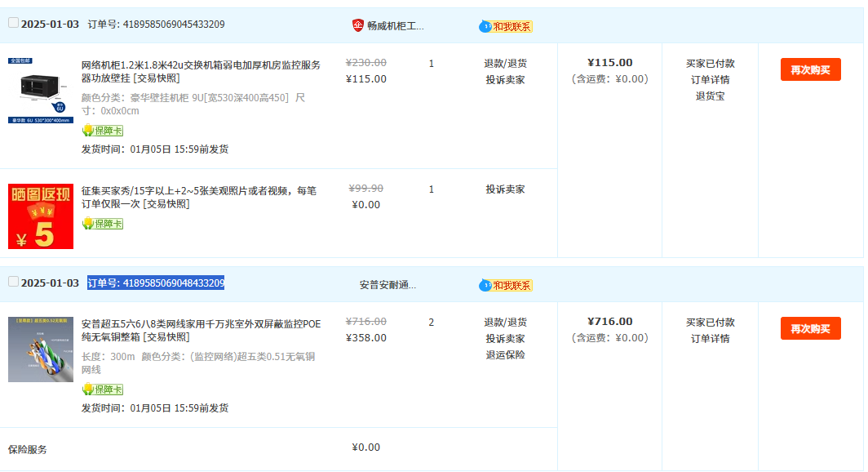Open the 安普安耐通 shop name link

point(387,285)
